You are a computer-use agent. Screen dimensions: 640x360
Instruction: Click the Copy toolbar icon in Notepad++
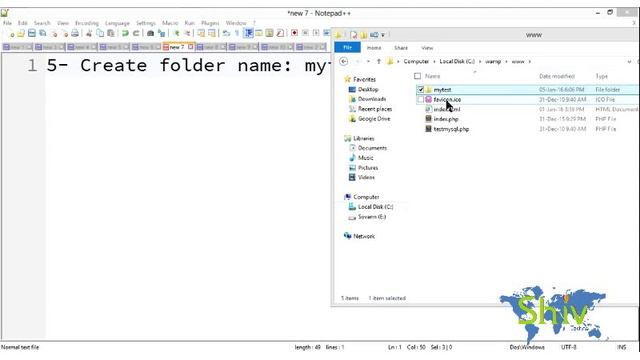click(x=100, y=33)
